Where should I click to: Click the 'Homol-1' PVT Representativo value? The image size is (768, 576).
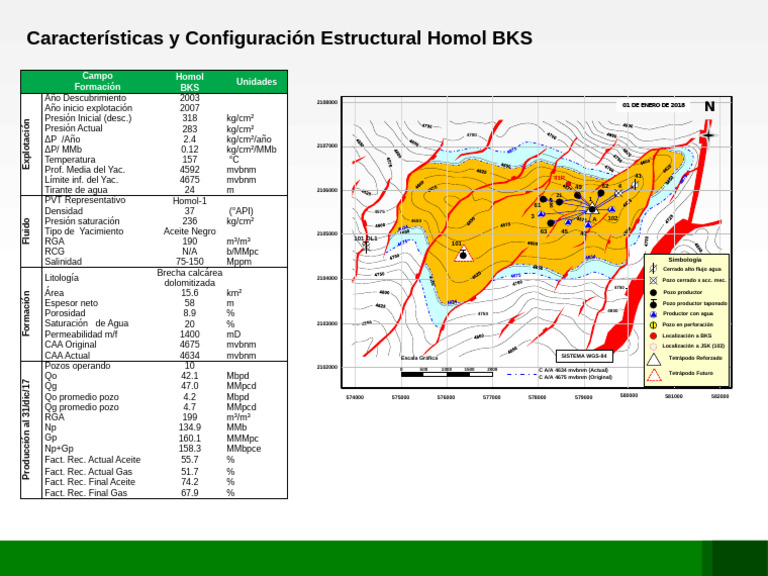click(x=190, y=201)
